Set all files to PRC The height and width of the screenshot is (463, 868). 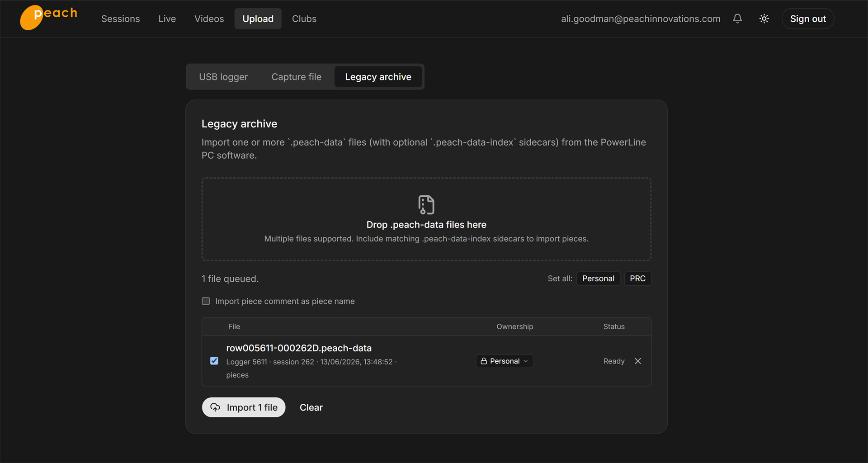[x=637, y=279]
